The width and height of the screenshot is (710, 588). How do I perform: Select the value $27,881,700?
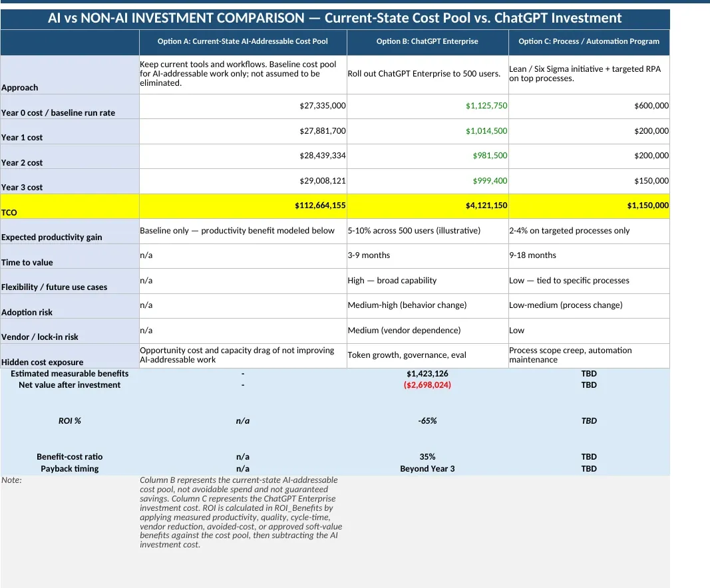pyautogui.click(x=243, y=131)
